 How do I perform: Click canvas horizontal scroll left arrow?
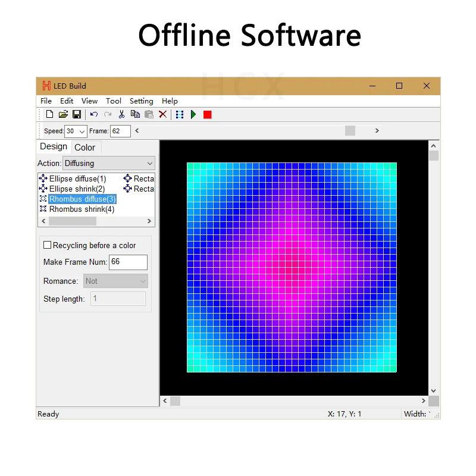165,401
